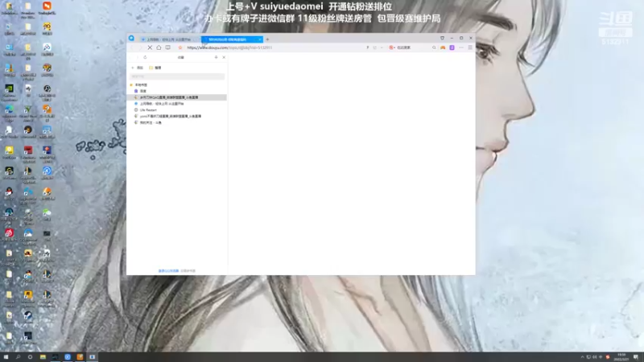Open the WeChat green desktop shortcut
The height and width of the screenshot is (362, 644).
47,213
